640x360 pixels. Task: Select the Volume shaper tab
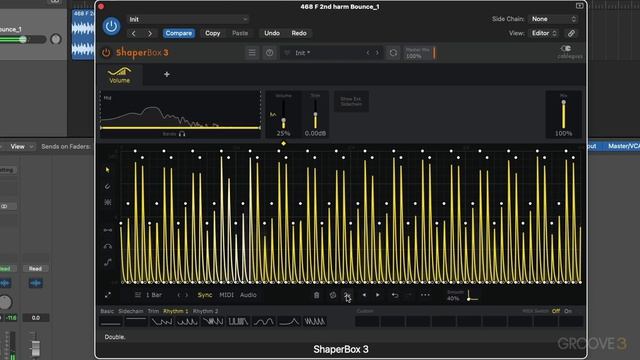[120, 76]
